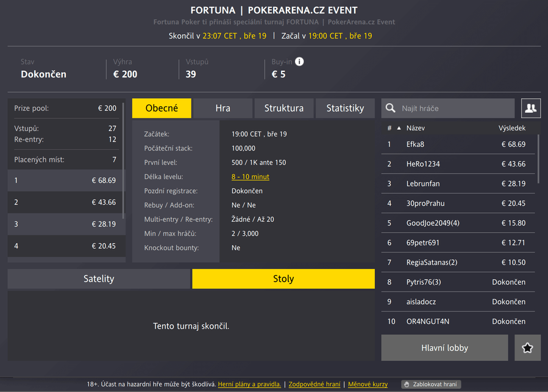Click the favorite star icon
Image resolution: width=548 pixels, height=392 pixels.
point(527,347)
